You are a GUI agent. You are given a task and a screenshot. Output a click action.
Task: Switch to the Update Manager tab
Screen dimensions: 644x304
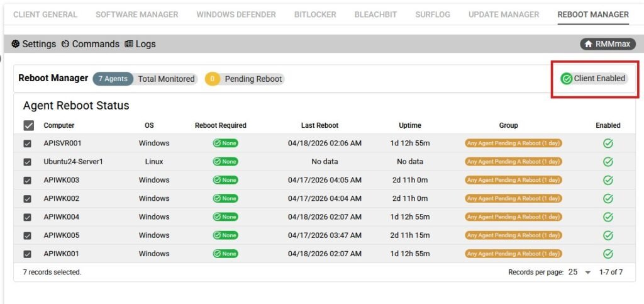click(x=504, y=14)
